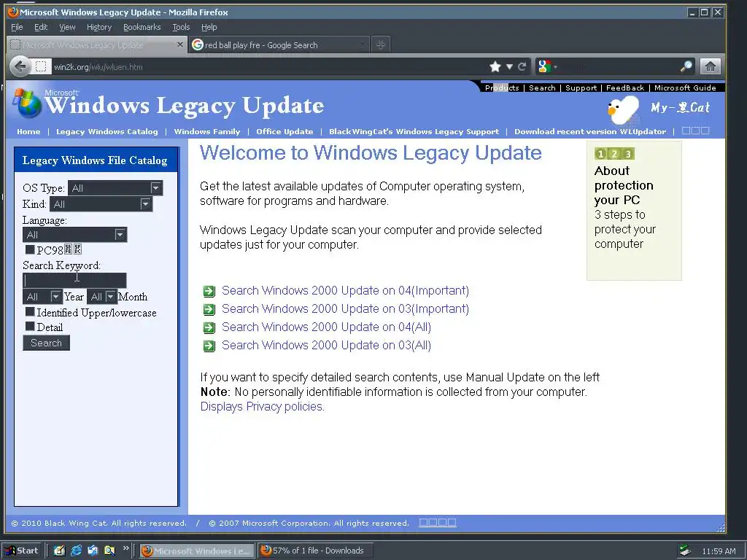Click the Firefox taskbar button Microsoft Windows Le...
The height and width of the screenshot is (560, 747).
click(x=197, y=551)
